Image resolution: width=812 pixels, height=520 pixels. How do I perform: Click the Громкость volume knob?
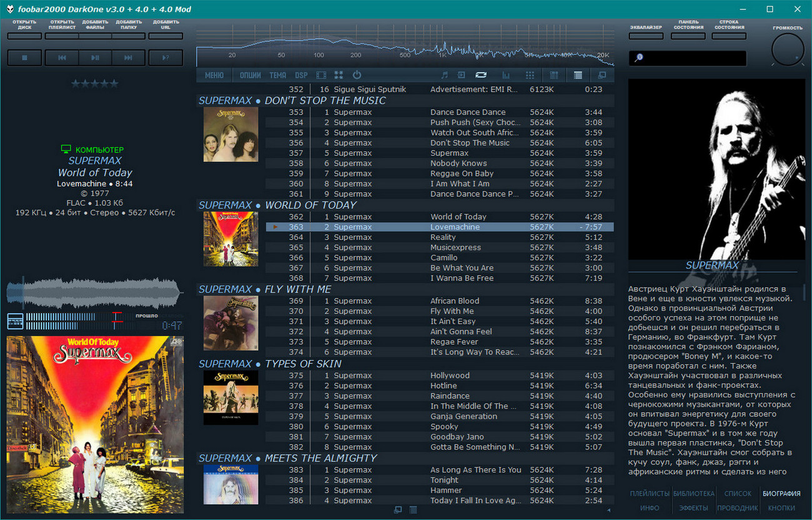coord(788,50)
